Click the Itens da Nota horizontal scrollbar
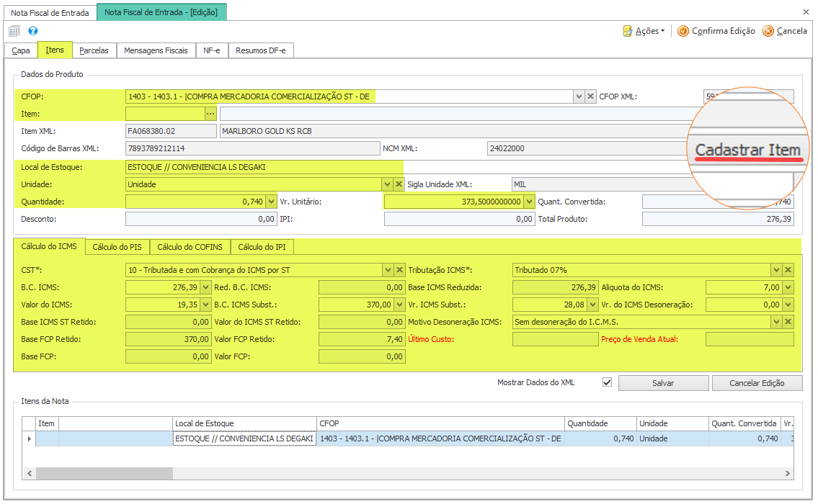Screen dimensions: 818x504 [x=105, y=473]
